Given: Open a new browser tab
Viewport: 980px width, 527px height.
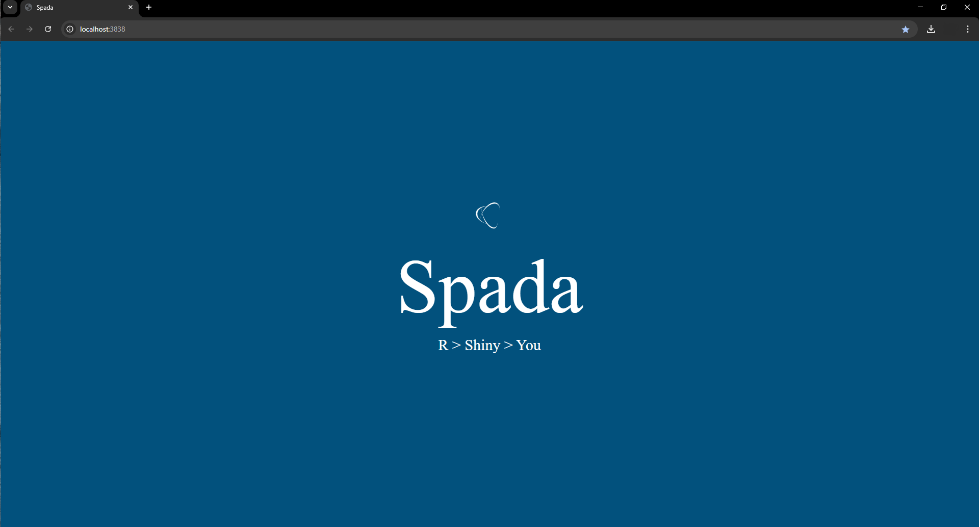Looking at the screenshot, I should (149, 8).
